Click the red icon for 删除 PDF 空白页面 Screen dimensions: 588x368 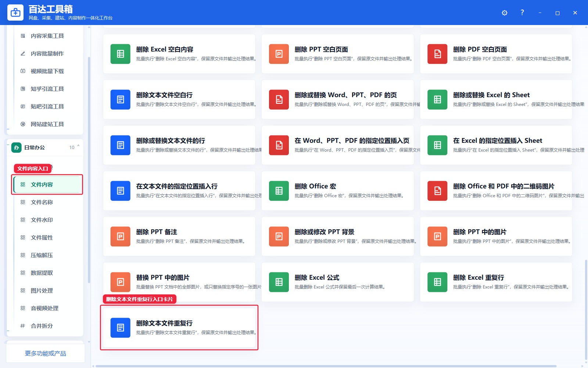437,54
